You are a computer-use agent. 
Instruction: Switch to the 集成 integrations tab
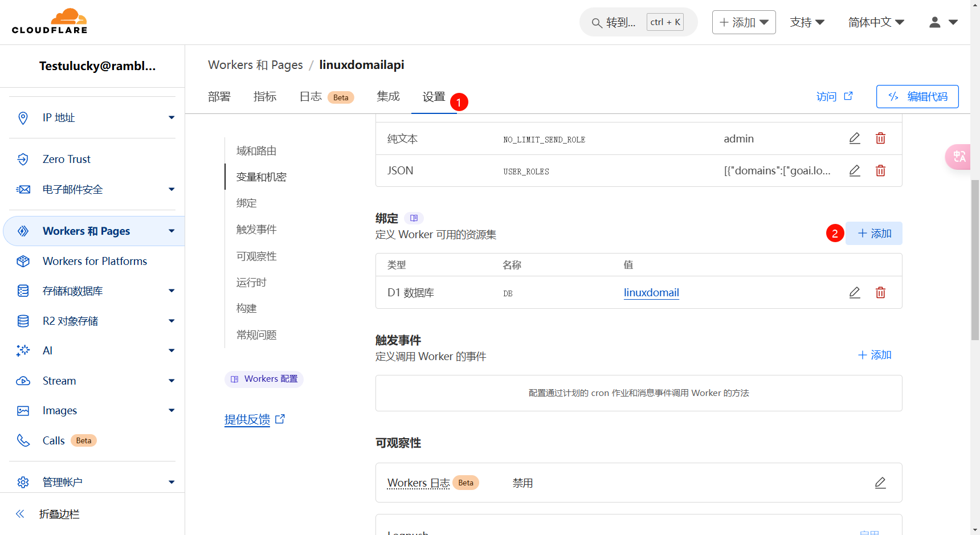click(388, 97)
